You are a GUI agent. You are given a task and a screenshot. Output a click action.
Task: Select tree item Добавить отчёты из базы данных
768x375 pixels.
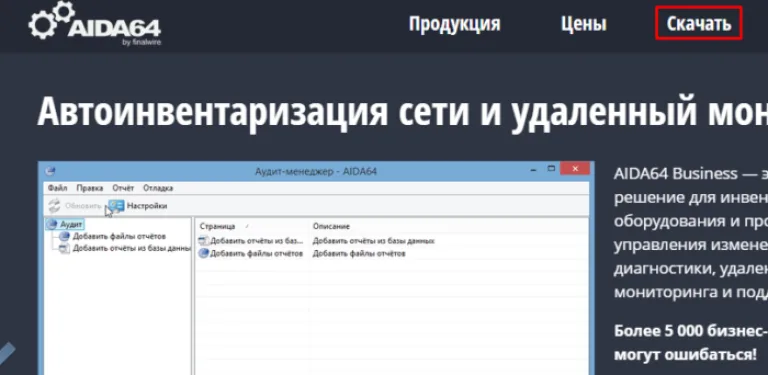click(x=125, y=248)
